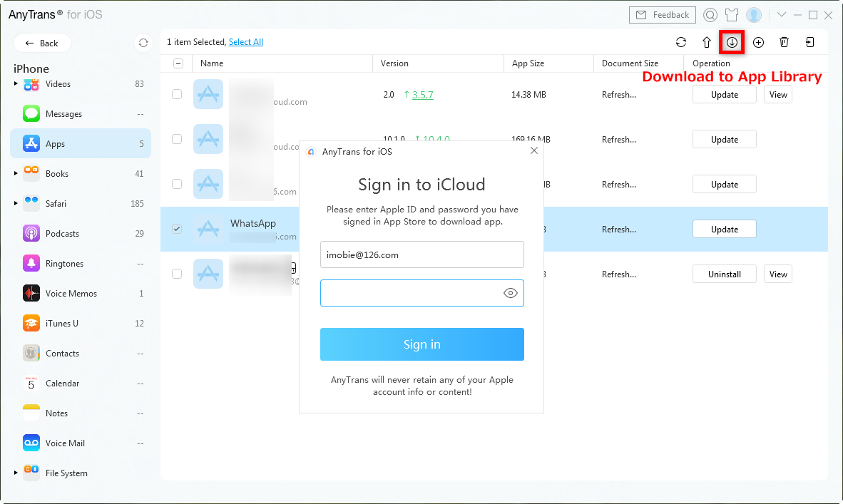Viewport: 843px width, 504px height.
Task: Close the Sign in to iCloud dialog
Action: click(x=534, y=150)
